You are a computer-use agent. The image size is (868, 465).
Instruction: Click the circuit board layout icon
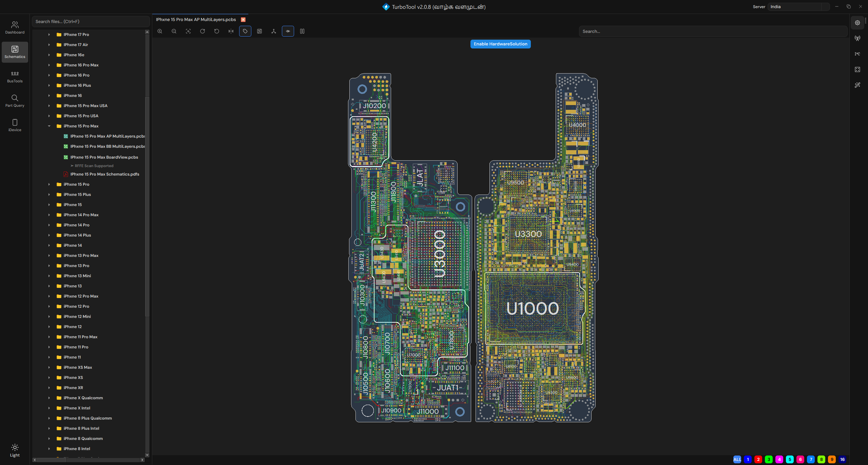(259, 31)
